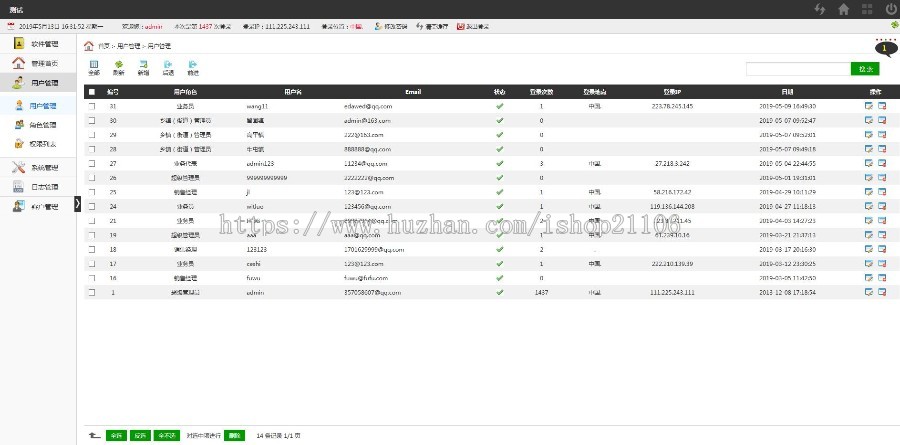Open the notification bubble showing 1

(886, 49)
